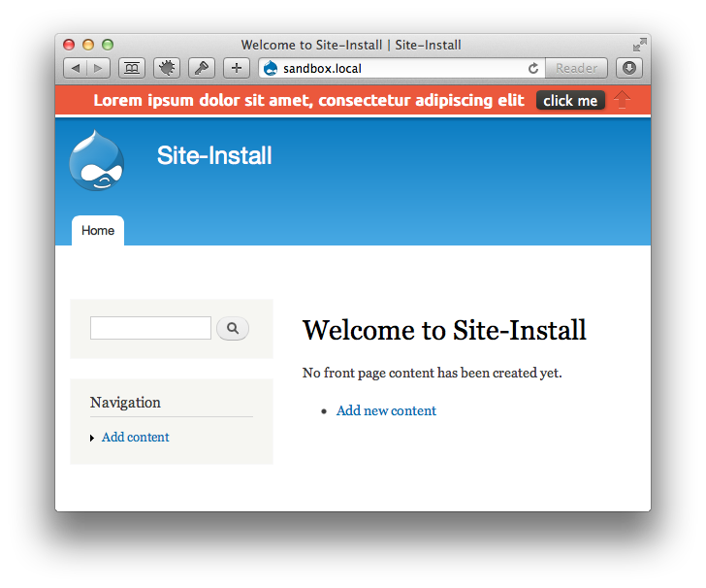
Task: Click the pin toolbar icon
Action: point(202,69)
